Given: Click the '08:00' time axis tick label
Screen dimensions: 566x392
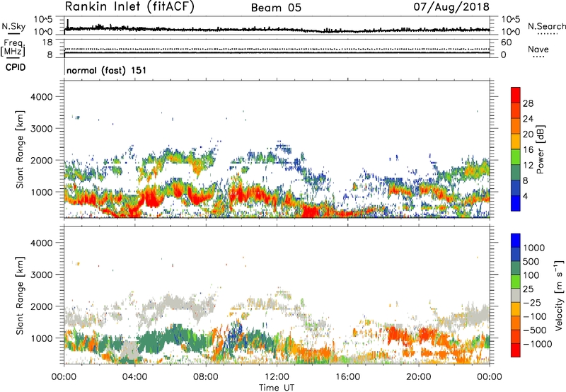Looking at the screenshot, I should click(x=206, y=377).
